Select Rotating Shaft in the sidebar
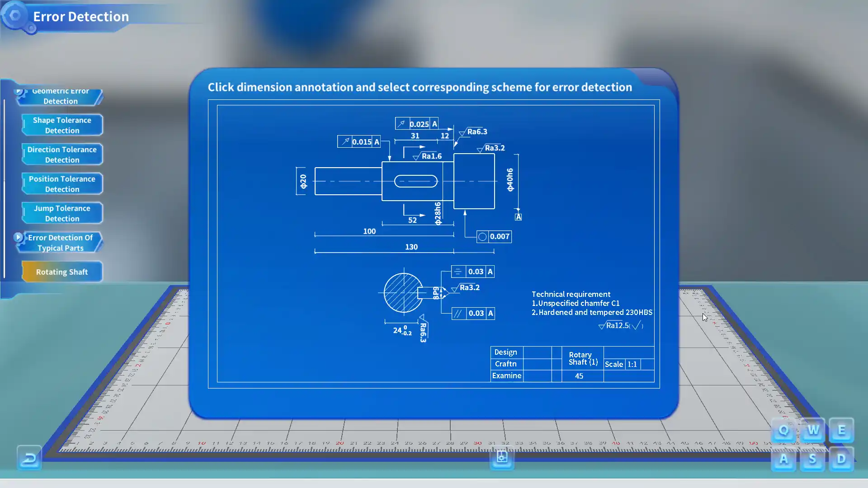868x488 pixels. pyautogui.click(x=62, y=272)
